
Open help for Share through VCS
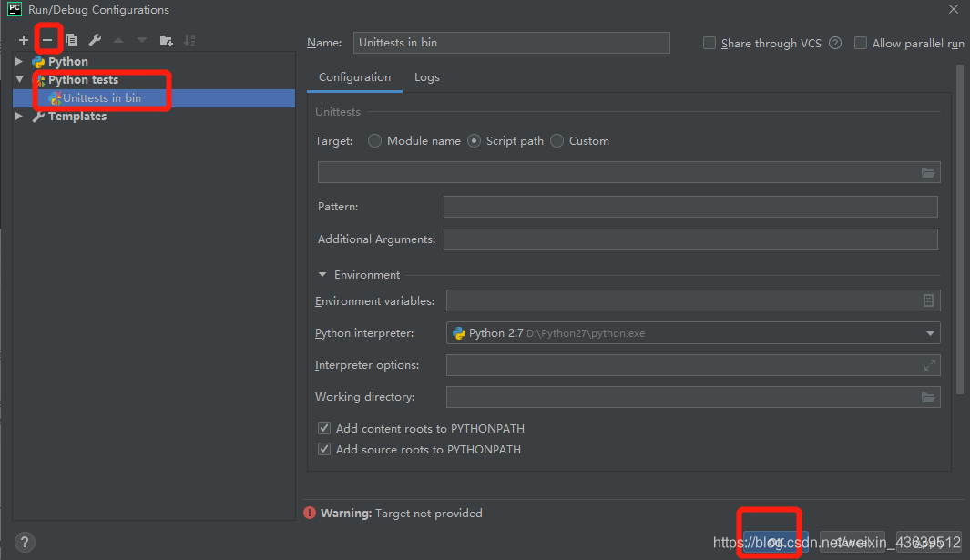click(835, 44)
